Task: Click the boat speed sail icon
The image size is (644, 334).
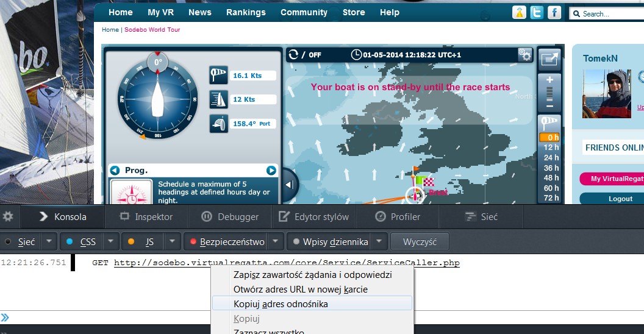Action: [x=218, y=99]
